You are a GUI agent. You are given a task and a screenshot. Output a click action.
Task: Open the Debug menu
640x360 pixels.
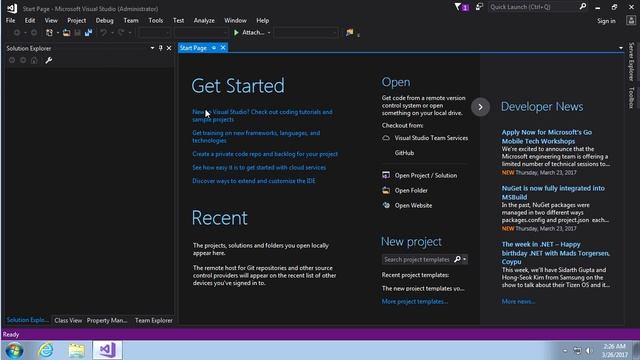pos(104,20)
